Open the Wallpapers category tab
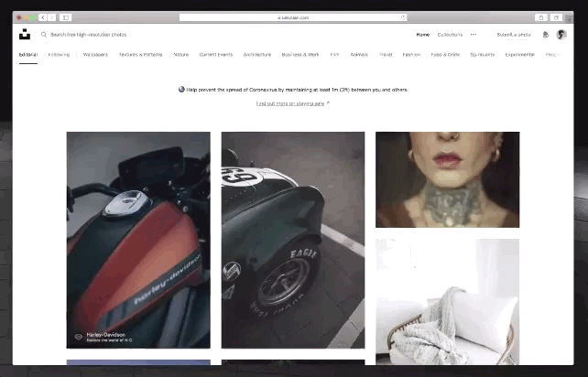Screen dimensions: 588x377 pyautogui.click(x=95, y=55)
